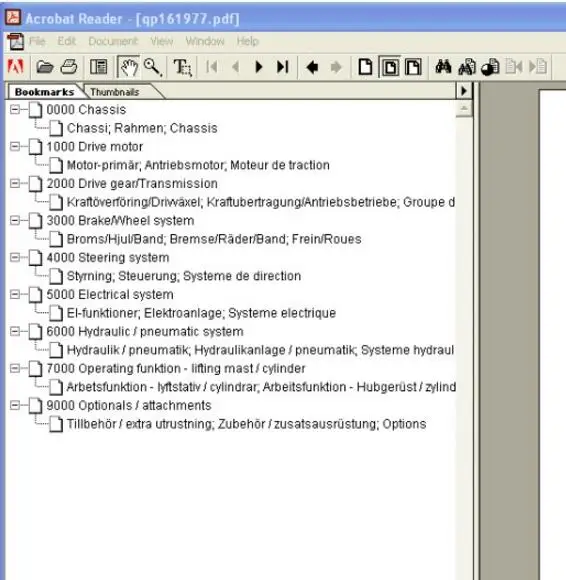Enable Fit in Window page view
This screenshot has height=580, width=566.
[x=390, y=67]
